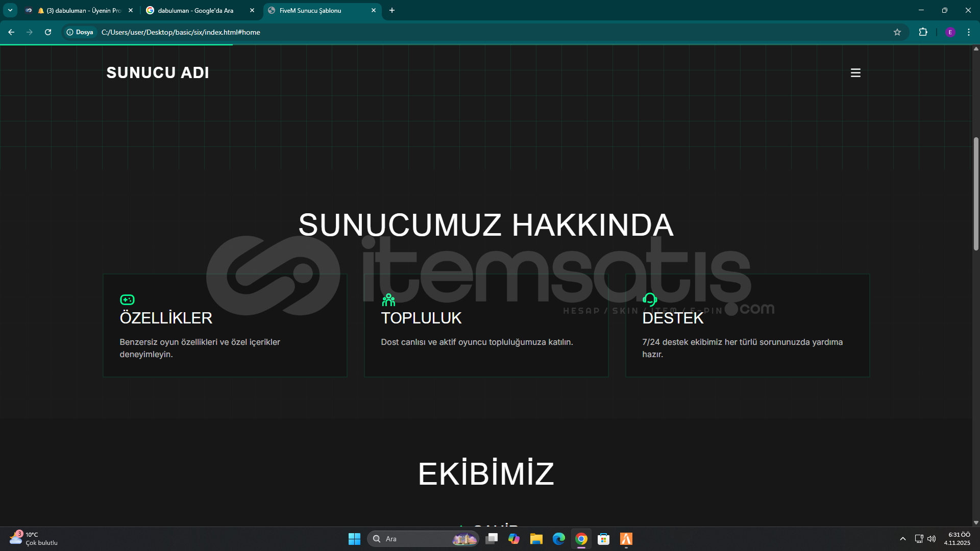Open Chrome profile avatar E
Image resolution: width=980 pixels, height=551 pixels.
click(950, 32)
